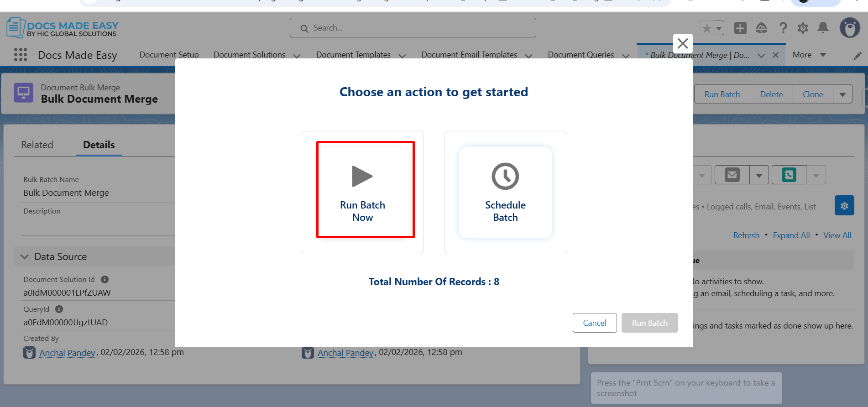Image resolution: width=868 pixels, height=407 pixels.
Task: Click the Help question mark icon
Action: point(783,28)
